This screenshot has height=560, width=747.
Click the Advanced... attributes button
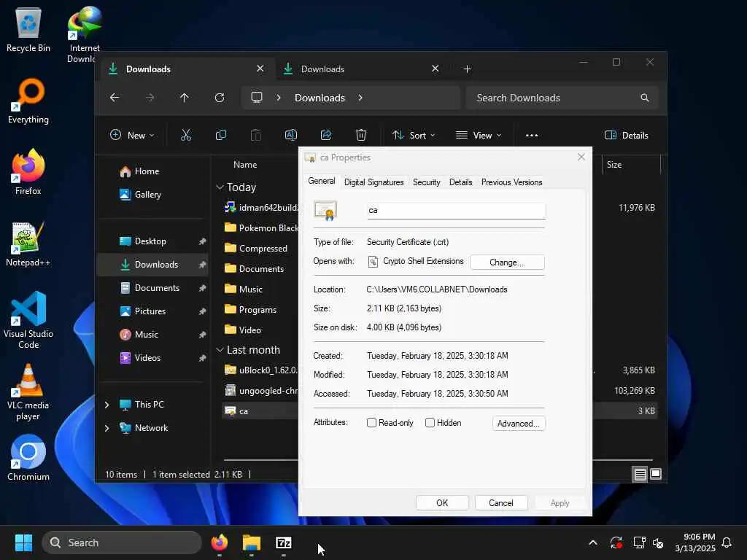click(519, 424)
